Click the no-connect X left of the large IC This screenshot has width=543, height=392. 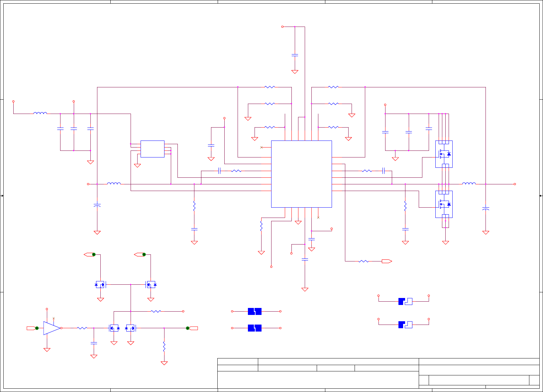point(261,147)
